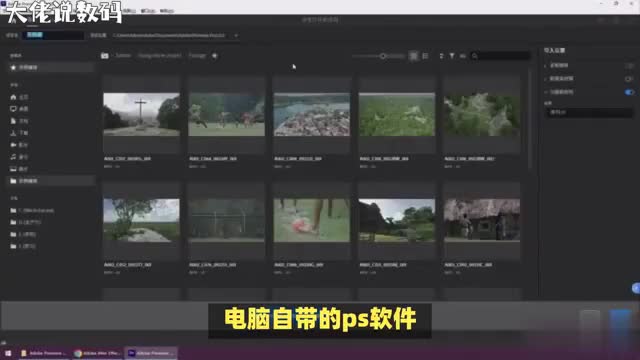Disable the create new sequence switch
Image resolution: width=640 pixels, height=360 pixels.
point(629,92)
